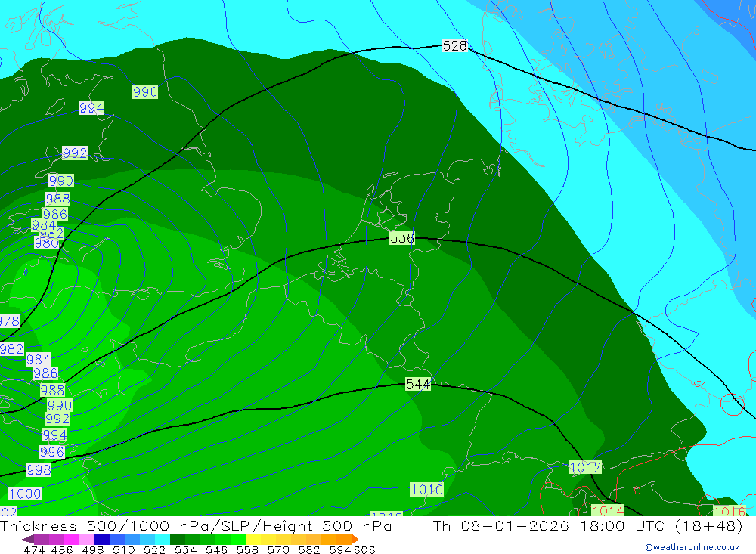Click the 996 isobar label at top

click(145, 92)
